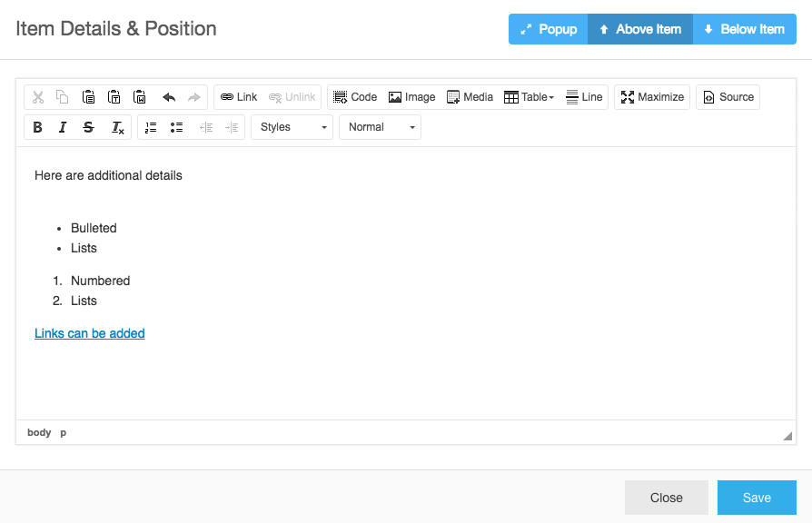Image resolution: width=812 pixels, height=523 pixels.
Task: Select Above Item position option
Action: coord(640,29)
